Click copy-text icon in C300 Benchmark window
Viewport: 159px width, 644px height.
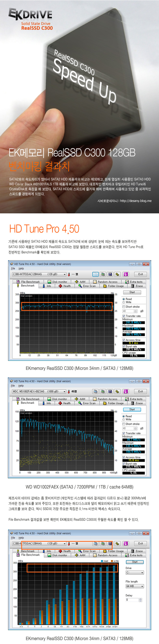coord(95,274)
